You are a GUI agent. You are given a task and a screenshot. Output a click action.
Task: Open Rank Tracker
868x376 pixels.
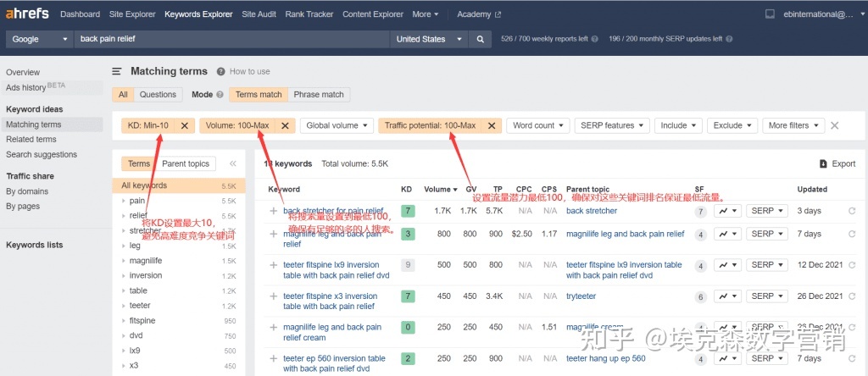pyautogui.click(x=309, y=14)
